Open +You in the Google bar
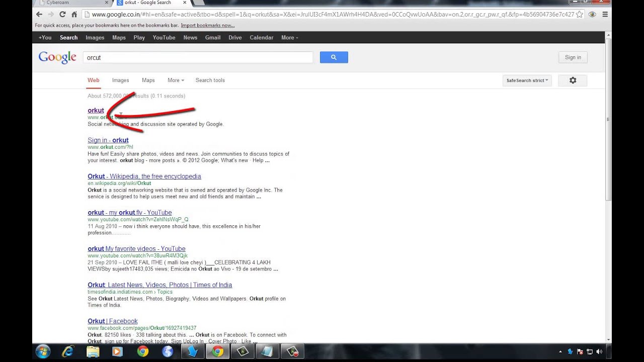Screen dimensions: 644x362 (x=45, y=38)
